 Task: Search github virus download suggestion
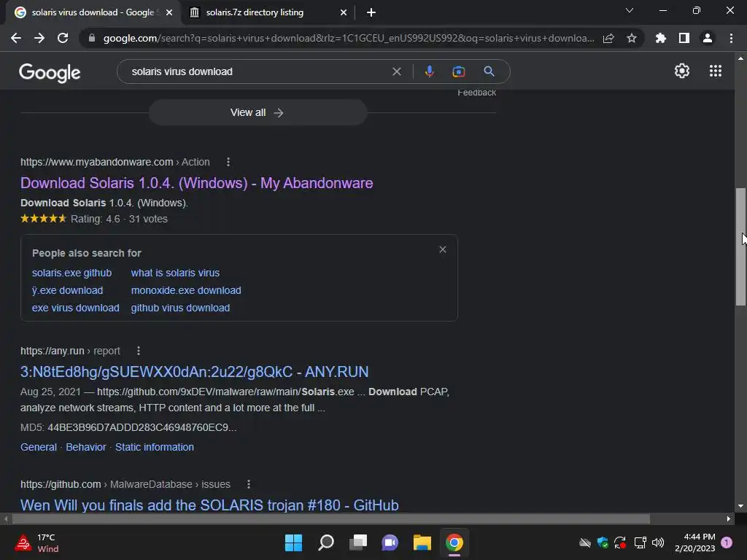[x=181, y=308]
